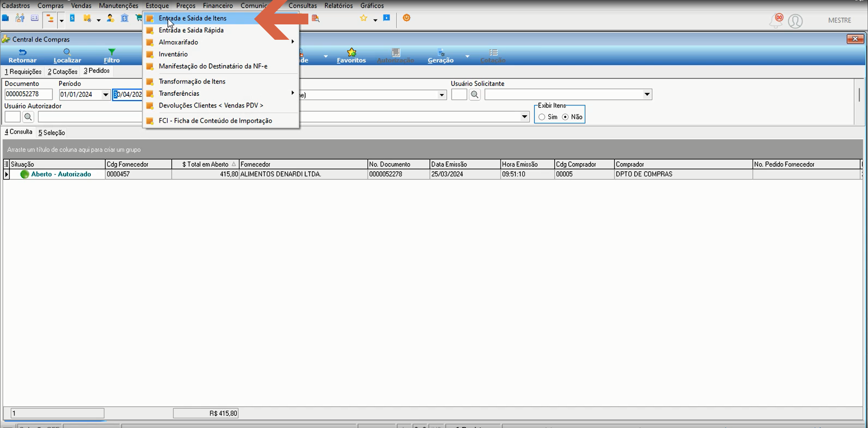Expand the Almoxarifado submenu
Viewport: 868px width, 428px height.
click(x=221, y=42)
